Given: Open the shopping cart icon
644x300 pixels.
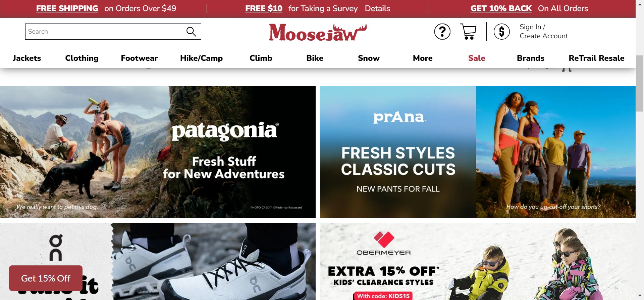Looking at the screenshot, I should [468, 32].
